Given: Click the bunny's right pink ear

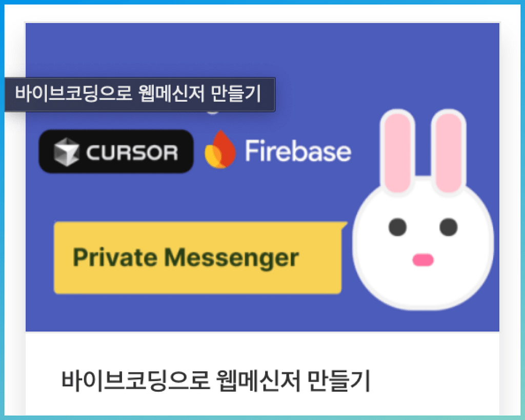Looking at the screenshot, I should click(449, 152).
